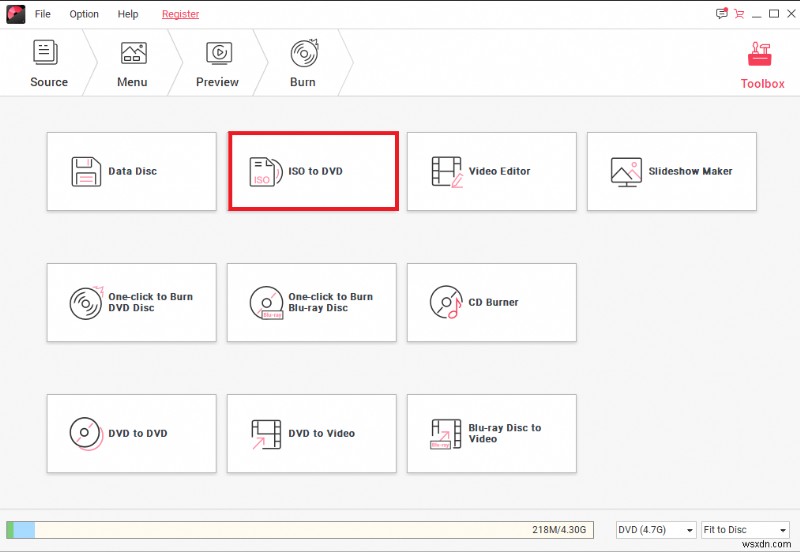Select One-click to Burn Blu-ray Disc
The height and width of the screenshot is (552, 800).
[312, 303]
